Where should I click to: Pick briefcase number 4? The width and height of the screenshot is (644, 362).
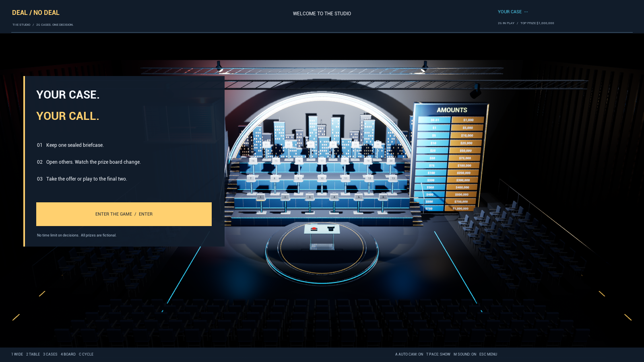pyautogui.click(x=334, y=197)
